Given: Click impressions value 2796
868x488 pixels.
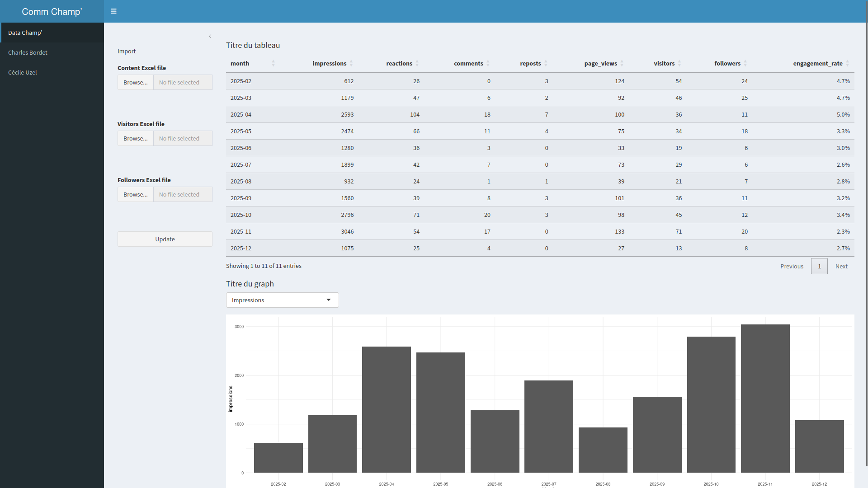Looking at the screenshot, I should tap(347, 215).
